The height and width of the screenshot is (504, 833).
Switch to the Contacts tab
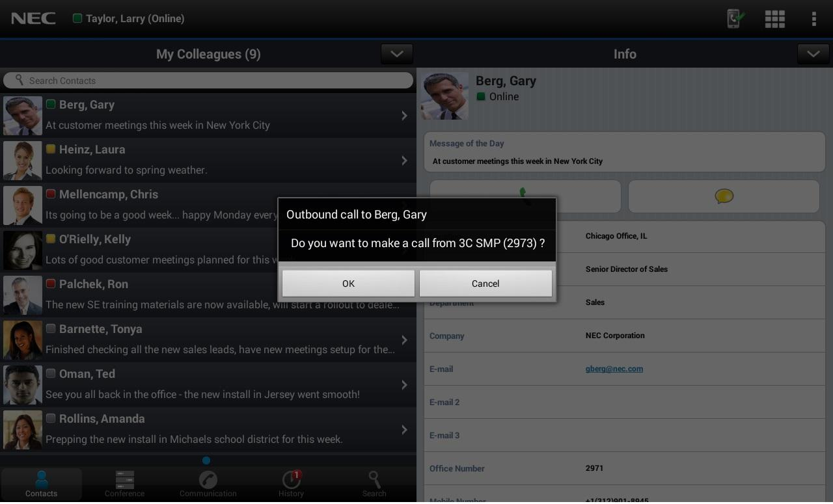[42, 484]
